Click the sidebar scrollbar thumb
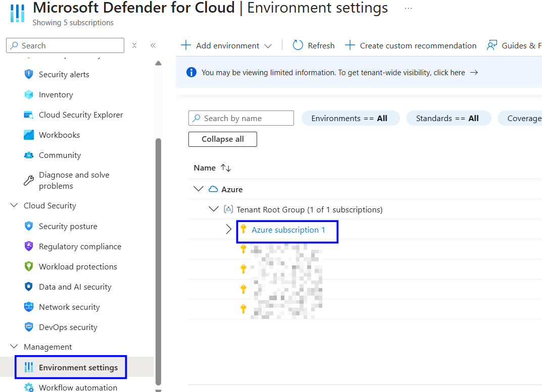542x392 pixels. 158,261
